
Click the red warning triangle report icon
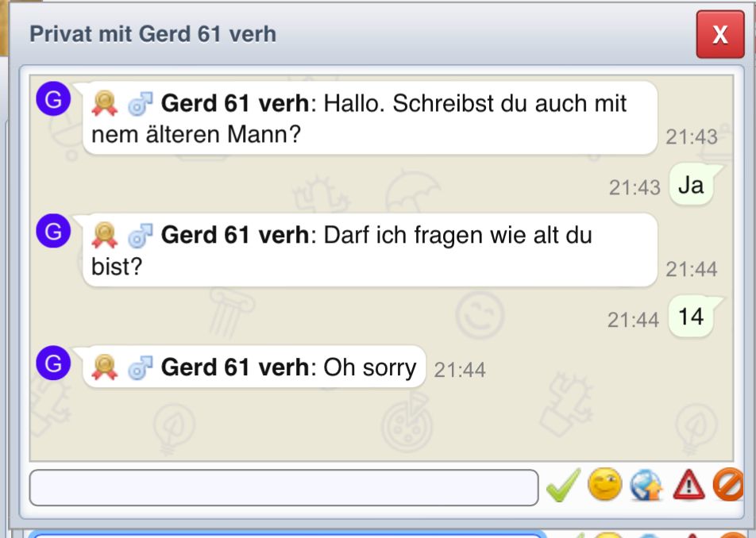pyautogui.click(x=688, y=486)
